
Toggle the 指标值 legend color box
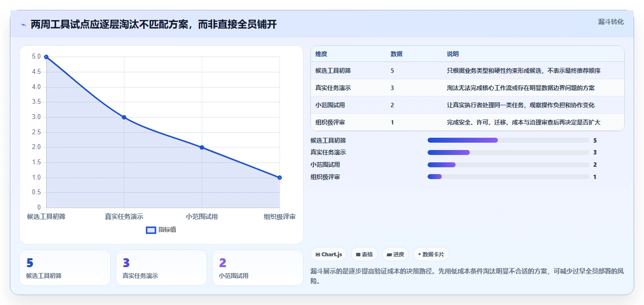(151, 230)
